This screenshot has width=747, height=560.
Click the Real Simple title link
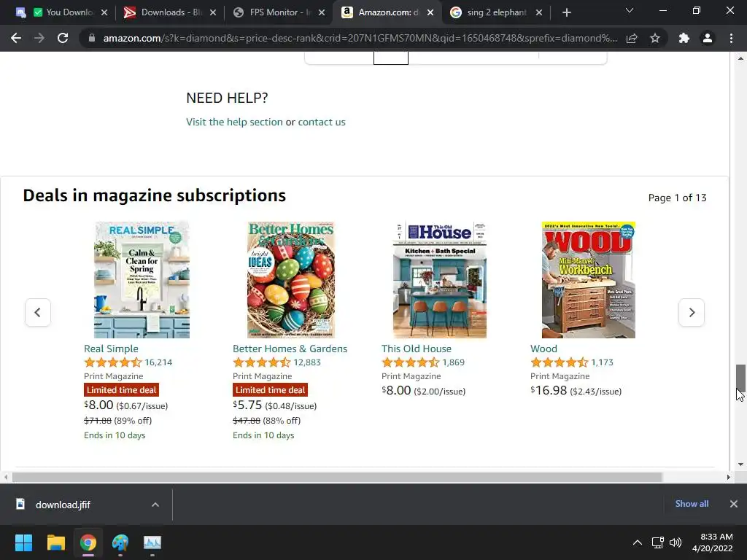pos(111,349)
